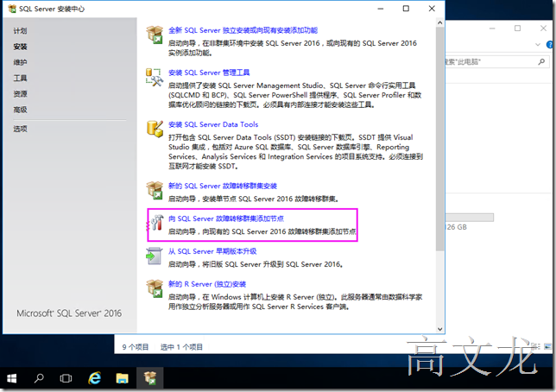Open the 选项 page in the sidebar

20,129
